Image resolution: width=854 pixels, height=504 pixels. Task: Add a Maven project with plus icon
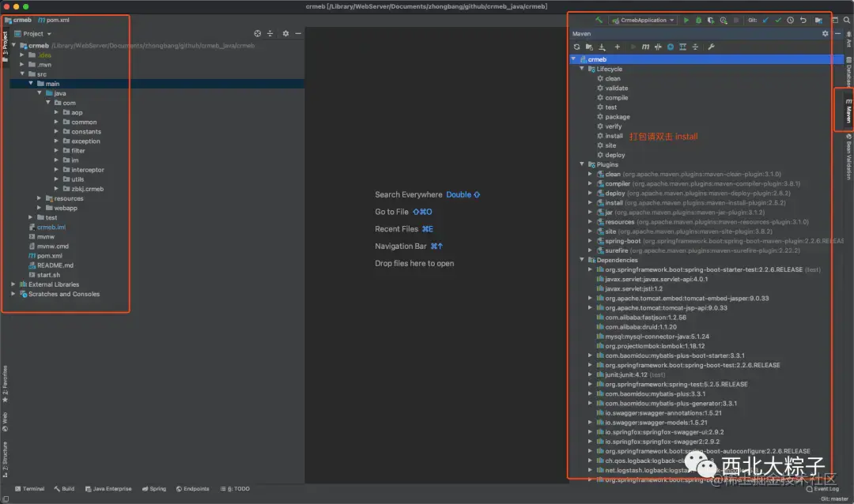617,47
